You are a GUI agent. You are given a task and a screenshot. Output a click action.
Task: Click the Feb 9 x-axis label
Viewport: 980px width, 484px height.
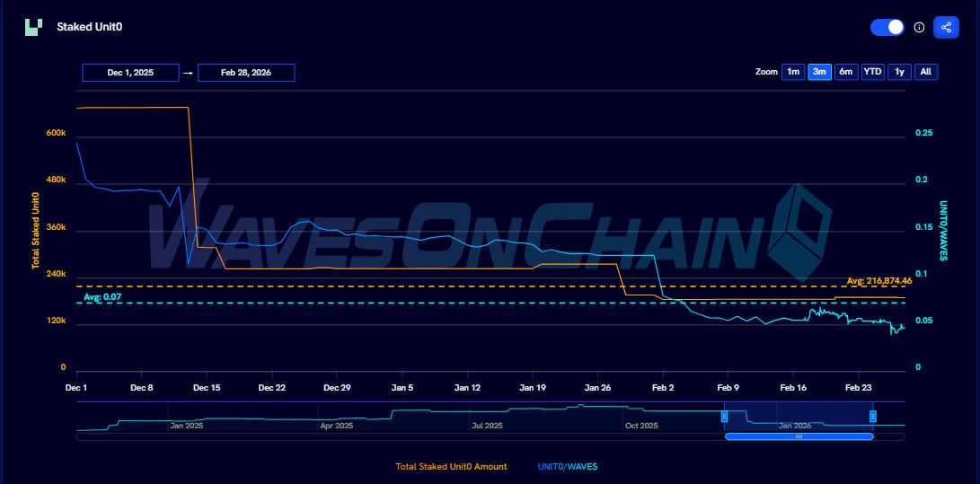pyautogui.click(x=728, y=388)
